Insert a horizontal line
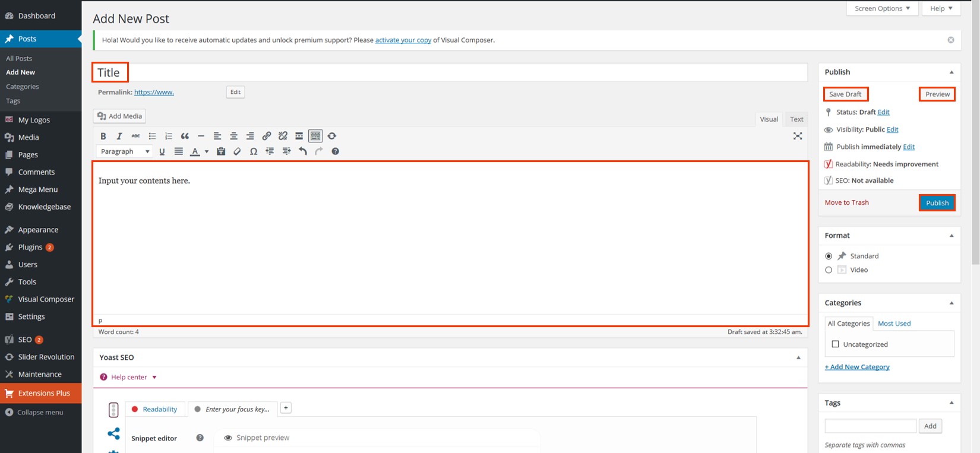Image resolution: width=980 pixels, height=453 pixels. [201, 136]
